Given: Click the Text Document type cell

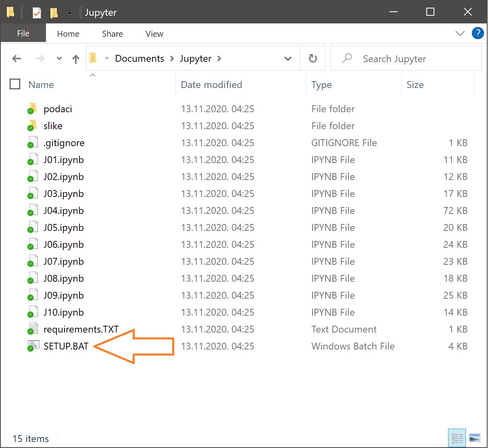Looking at the screenshot, I should pyautogui.click(x=344, y=329).
